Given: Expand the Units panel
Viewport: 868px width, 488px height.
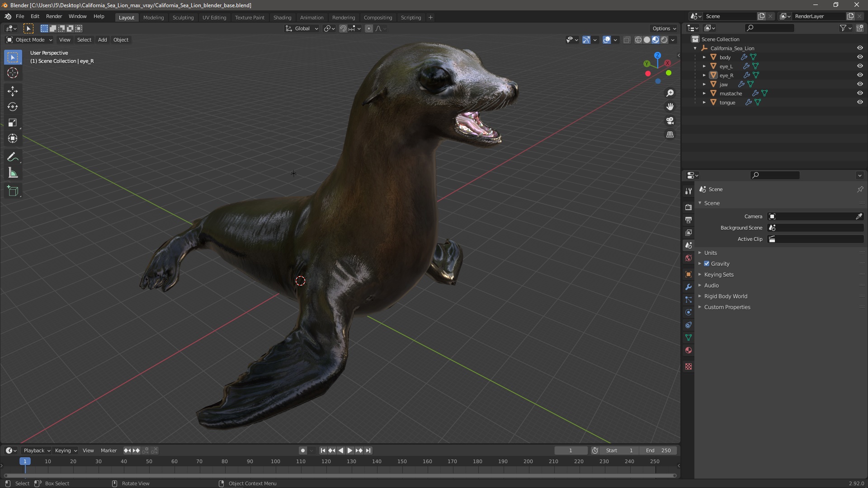Looking at the screenshot, I should pos(710,253).
